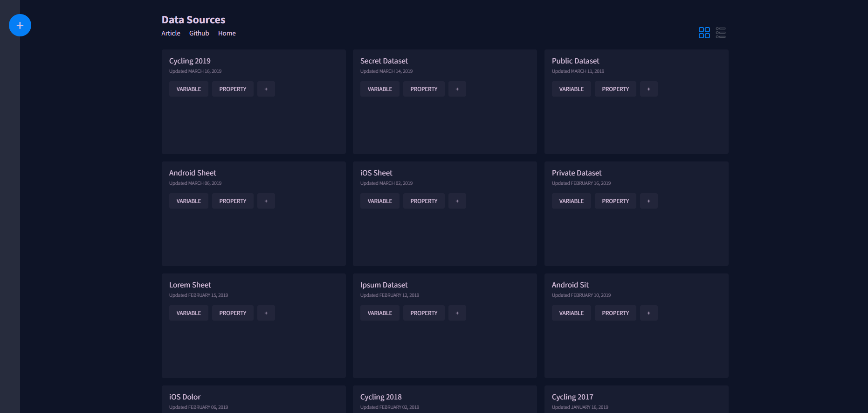Screen dimensions: 868x413
Task: Click 'Updated MARCH 16, 2019' date text
Action: tap(195, 71)
